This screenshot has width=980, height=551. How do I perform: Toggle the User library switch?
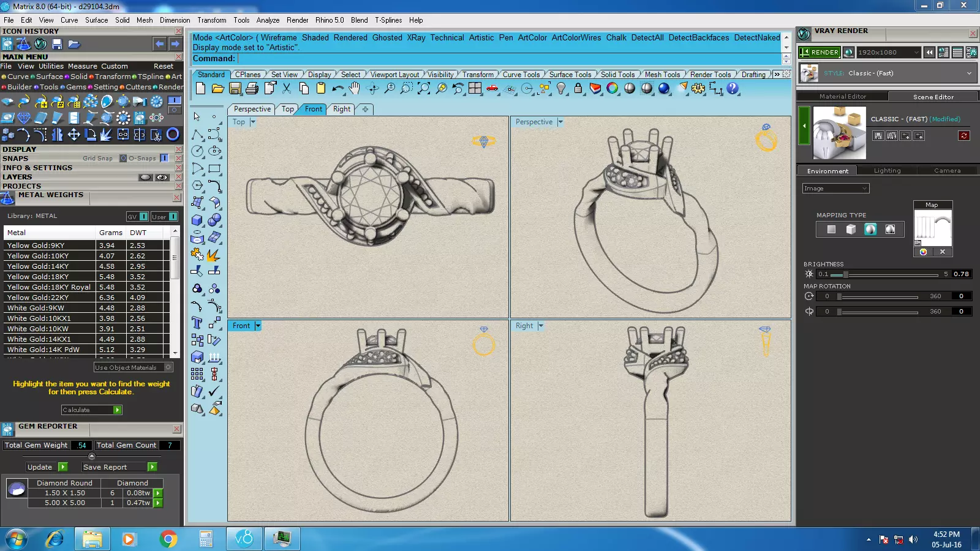click(x=173, y=217)
